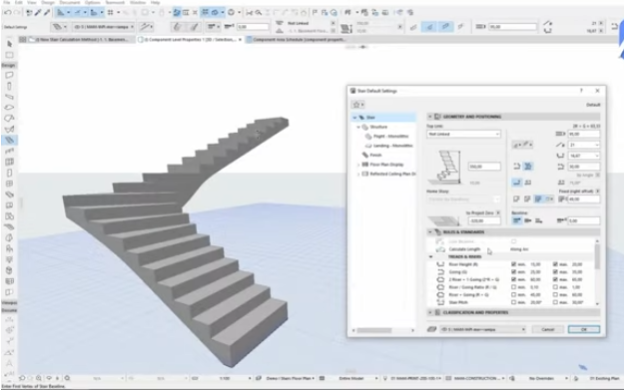This screenshot has width=624, height=390.
Task: Choose the third baseline position icon
Action: click(539, 220)
